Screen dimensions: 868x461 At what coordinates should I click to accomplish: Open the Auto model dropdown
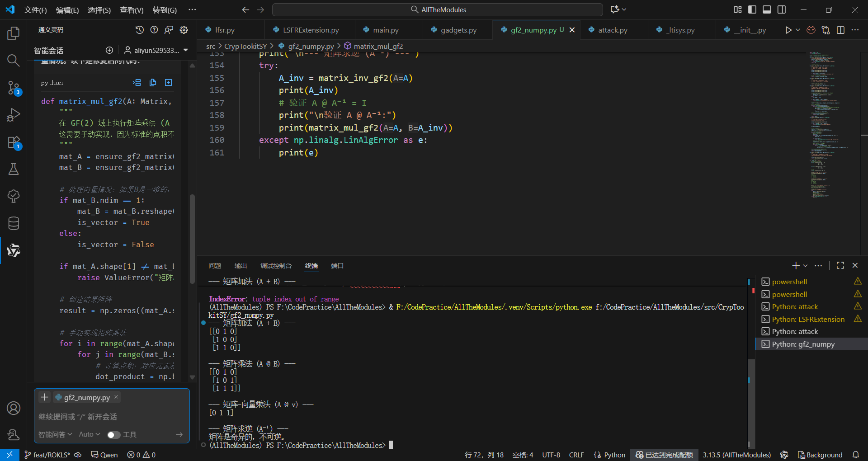(90, 434)
